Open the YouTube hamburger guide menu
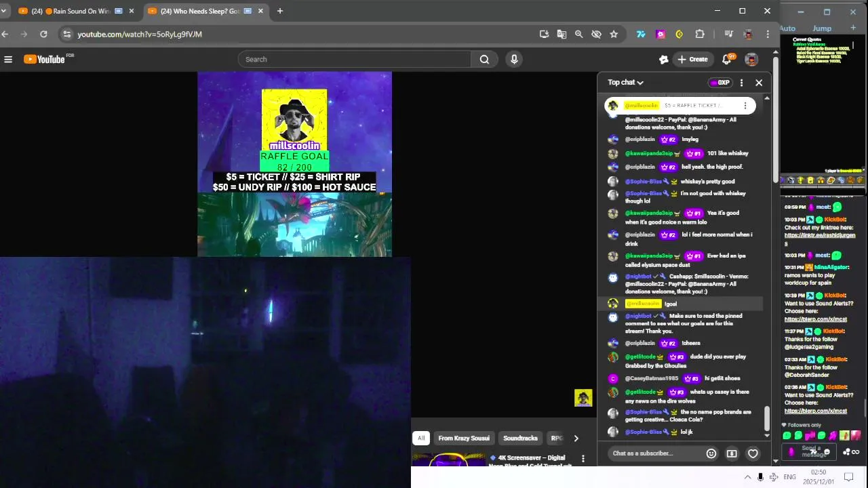Screen dimensions: 868x488 pos(8,60)
